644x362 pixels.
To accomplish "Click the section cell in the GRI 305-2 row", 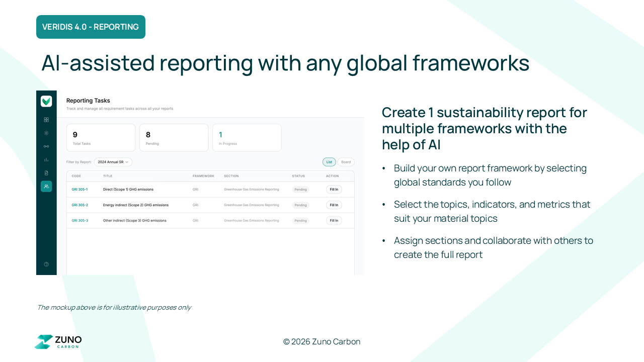I will [252, 205].
